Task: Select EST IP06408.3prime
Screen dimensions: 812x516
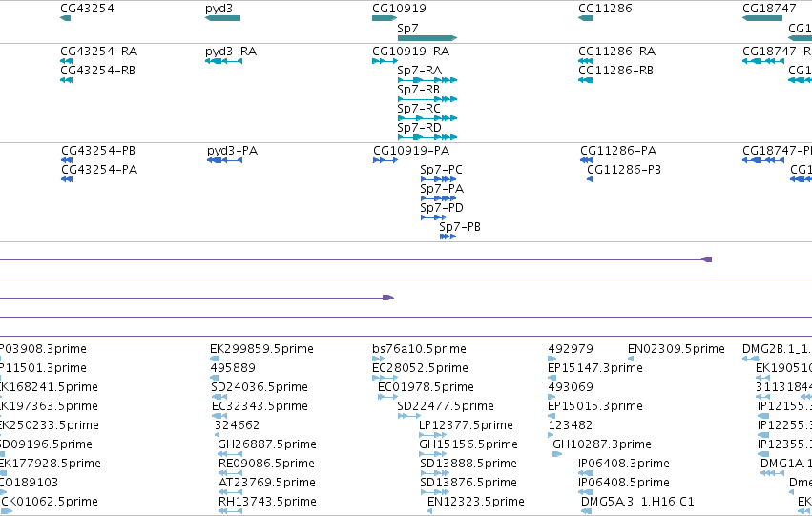Action: [x=586, y=473]
